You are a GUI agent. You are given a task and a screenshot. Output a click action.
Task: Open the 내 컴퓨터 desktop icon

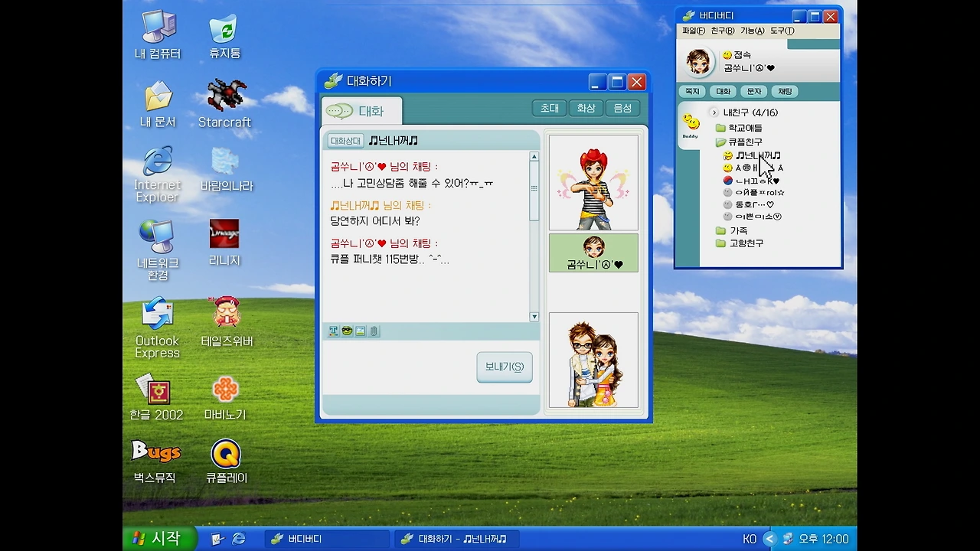coord(158,35)
